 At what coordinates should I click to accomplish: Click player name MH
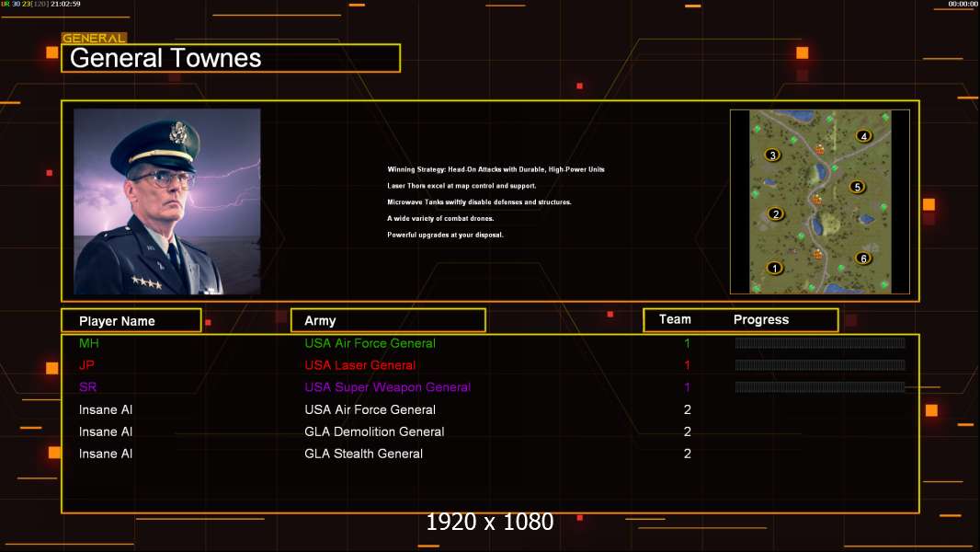click(x=89, y=343)
